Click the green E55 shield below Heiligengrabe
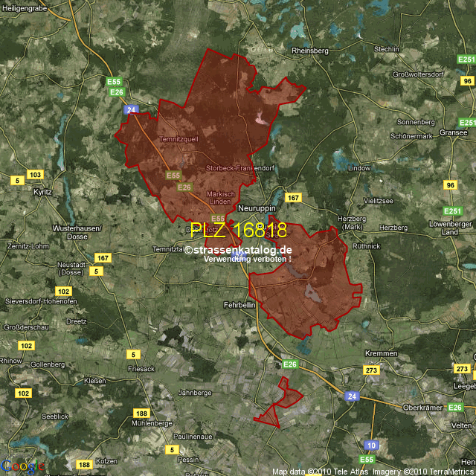476x476 pixels. (114, 81)
